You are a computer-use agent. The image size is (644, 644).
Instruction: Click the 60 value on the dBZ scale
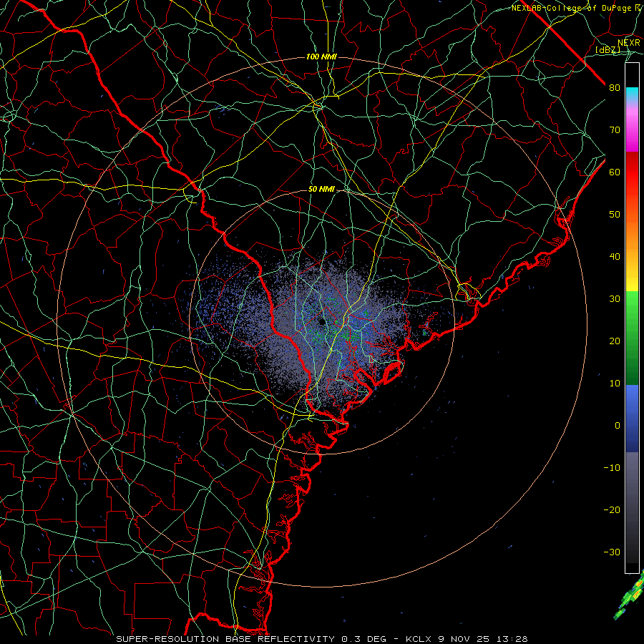click(x=615, y=172)
